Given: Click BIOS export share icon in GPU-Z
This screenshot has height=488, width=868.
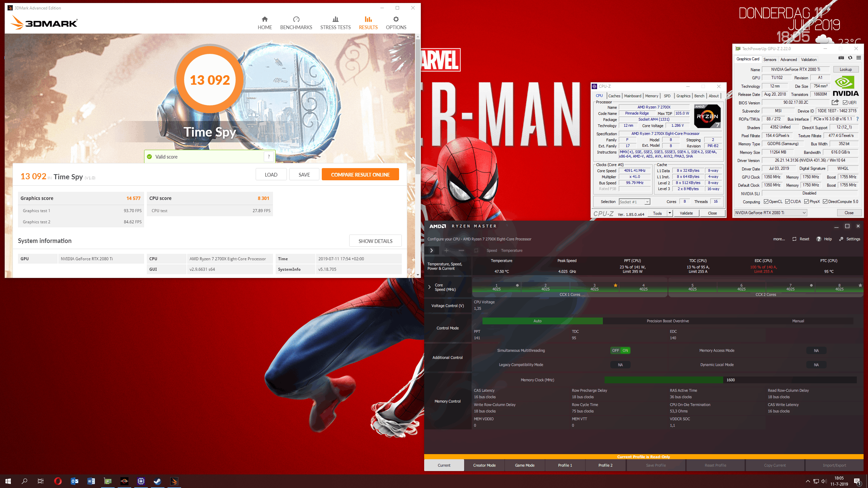Looking at the screenshot, I should pyautogui.click(x=835, y=102).
